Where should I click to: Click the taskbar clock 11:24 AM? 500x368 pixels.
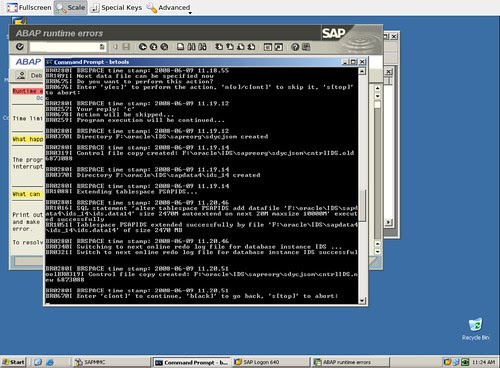[483, 362]
